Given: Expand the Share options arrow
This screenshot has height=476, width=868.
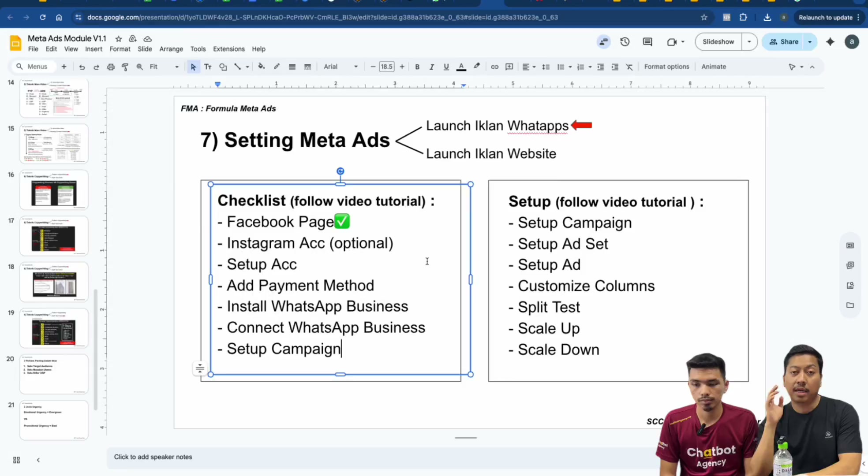Looking at the screenshot, I should (x=810, y=42).
